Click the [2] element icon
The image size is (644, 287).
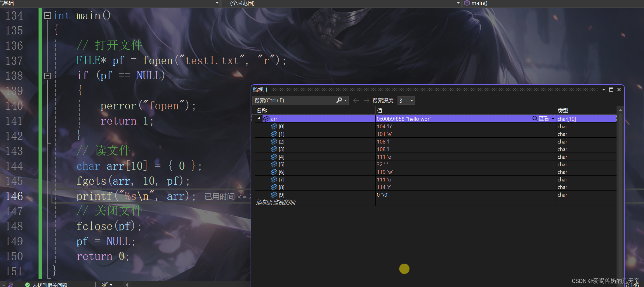pyautogui.click(x=274, y=141)
